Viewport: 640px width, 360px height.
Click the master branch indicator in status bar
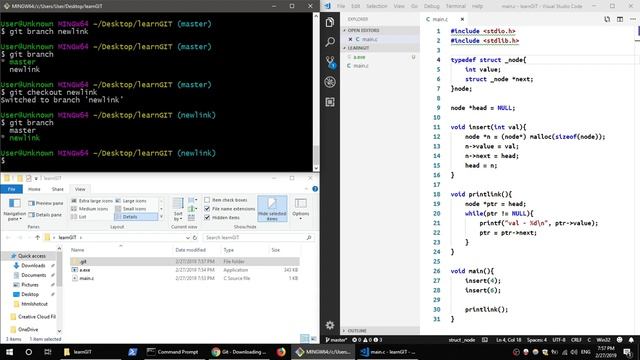(x=336, y=340)
